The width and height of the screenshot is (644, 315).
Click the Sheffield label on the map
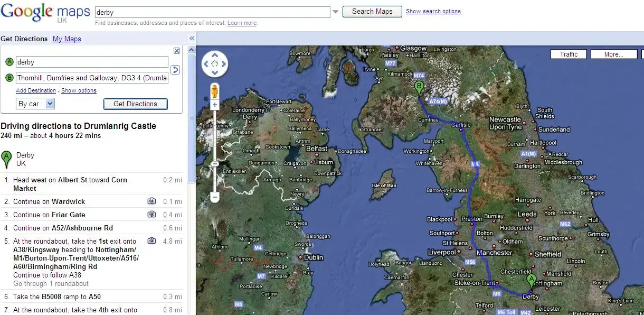click(x=548, y=254)
